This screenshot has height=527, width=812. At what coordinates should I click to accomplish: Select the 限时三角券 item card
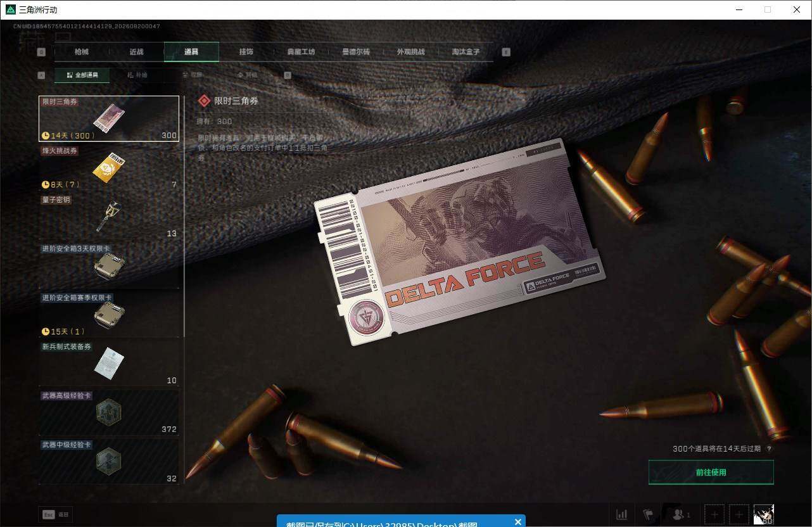(109, 118)
